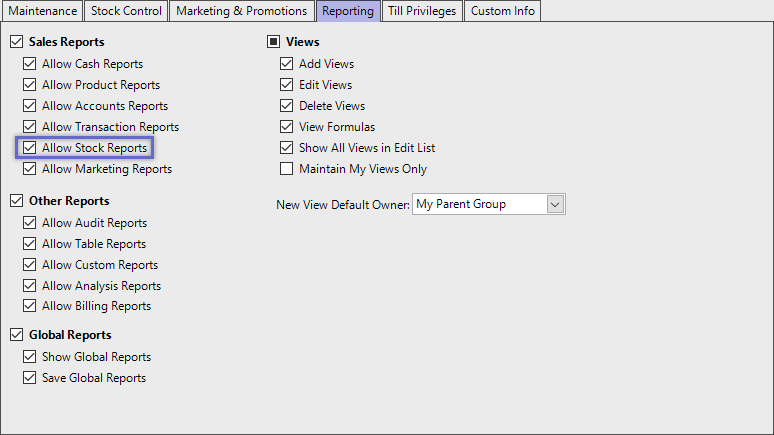Toggle Allow Product Reports checkbox
Screen dimensions: 774x435
tap(30, 85)
